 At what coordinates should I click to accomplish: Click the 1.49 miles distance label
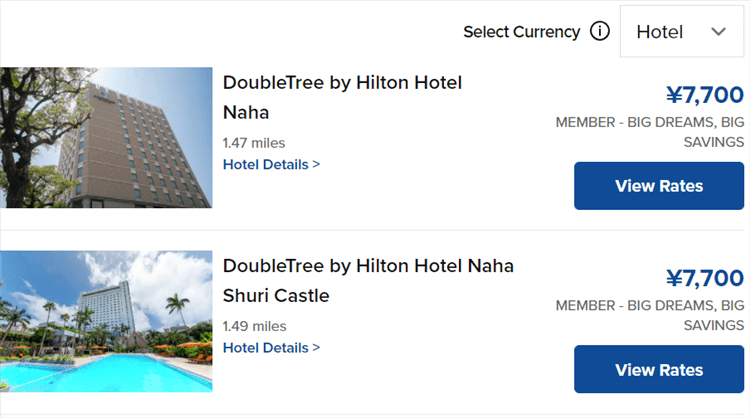pyautogui.click(x=254, y=326)
